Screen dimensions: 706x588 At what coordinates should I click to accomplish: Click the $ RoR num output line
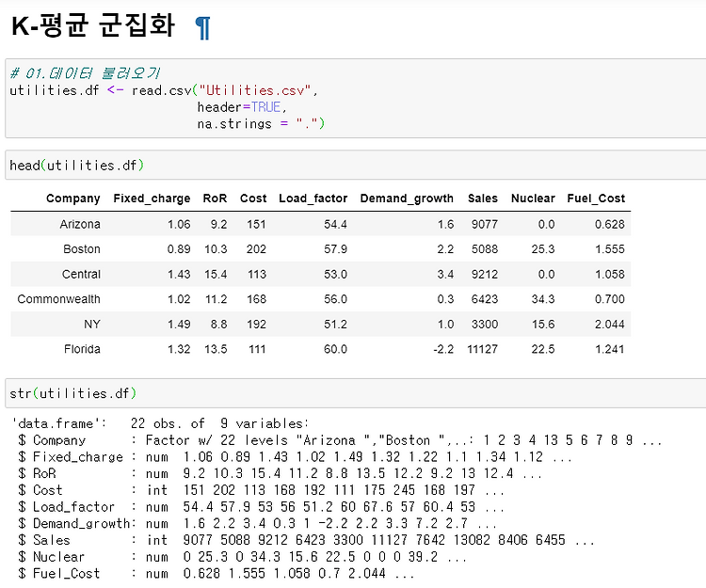point(281,473)
